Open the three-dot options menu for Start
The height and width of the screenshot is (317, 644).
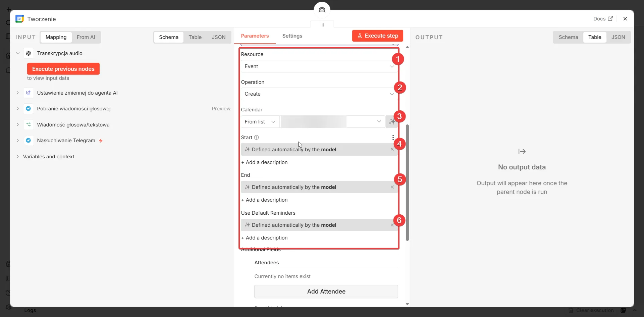point(393,138)
